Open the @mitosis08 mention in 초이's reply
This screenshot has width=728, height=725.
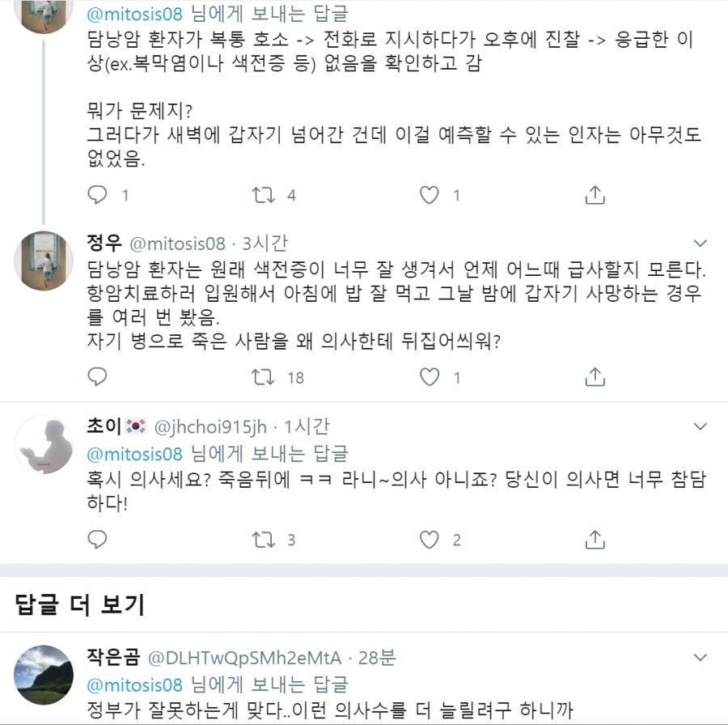[134, 453]
